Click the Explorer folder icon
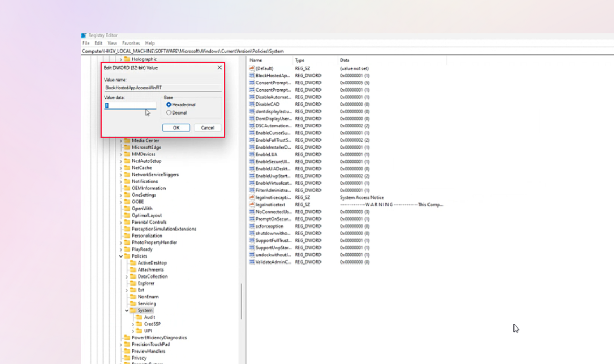 [x=133, y=283]
